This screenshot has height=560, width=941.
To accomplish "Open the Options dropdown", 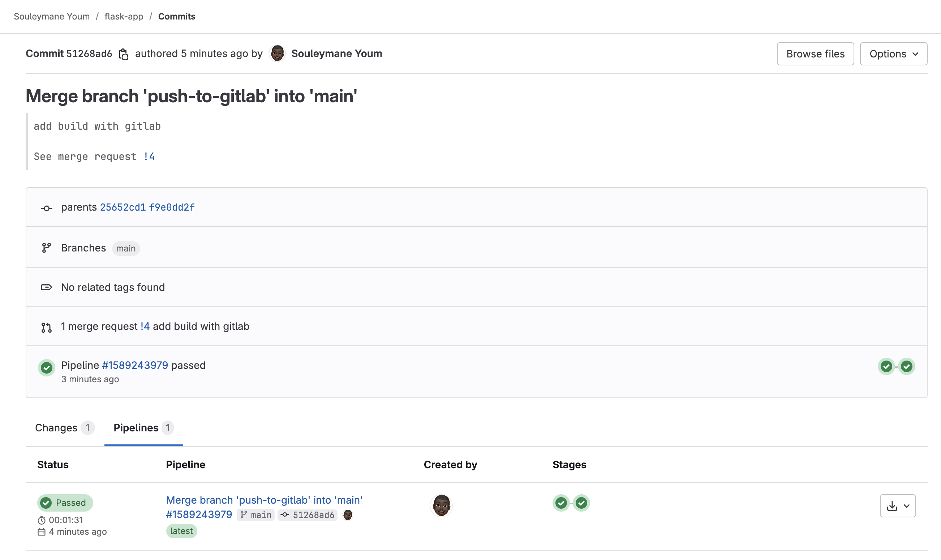I will pyautogui.click(x=893, y=54).
